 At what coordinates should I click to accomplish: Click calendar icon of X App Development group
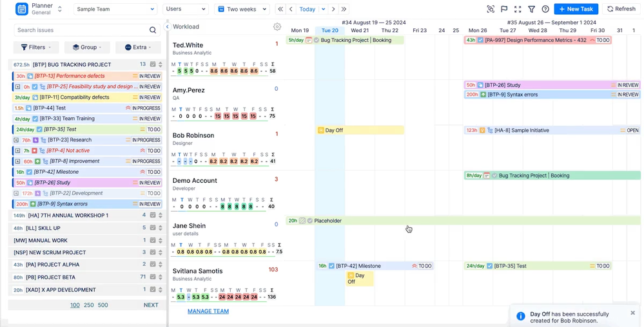click(x=153, y=290)
